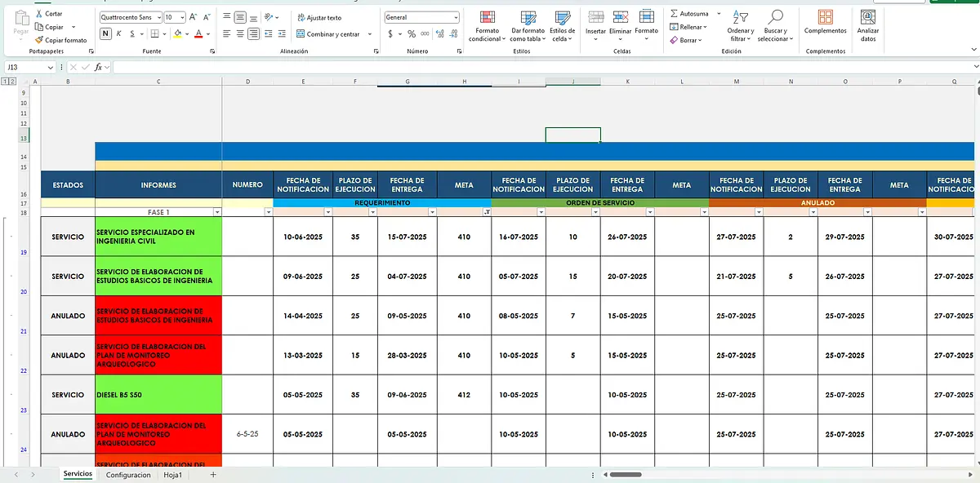
Task: Click the Complementos icon
Action: [826, 17]
